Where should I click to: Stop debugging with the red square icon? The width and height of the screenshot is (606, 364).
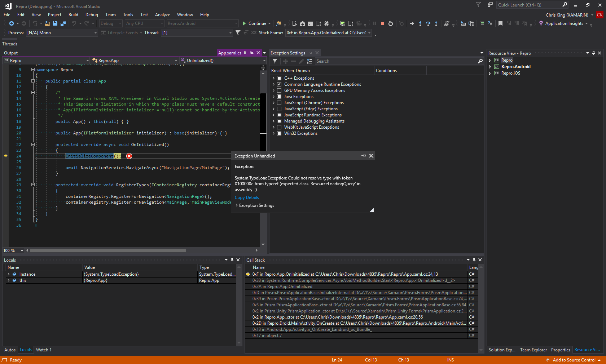tap(383, 23)
